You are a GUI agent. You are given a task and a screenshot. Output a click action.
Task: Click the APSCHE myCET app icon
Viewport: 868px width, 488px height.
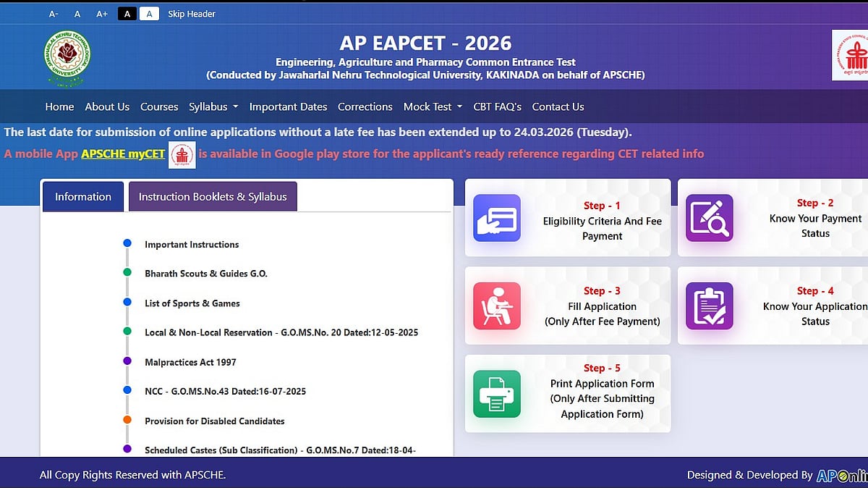182,154
